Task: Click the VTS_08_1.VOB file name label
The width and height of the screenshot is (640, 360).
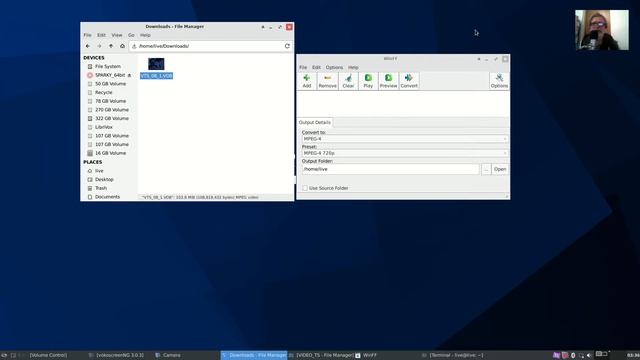Action: [x=156, y=76]
